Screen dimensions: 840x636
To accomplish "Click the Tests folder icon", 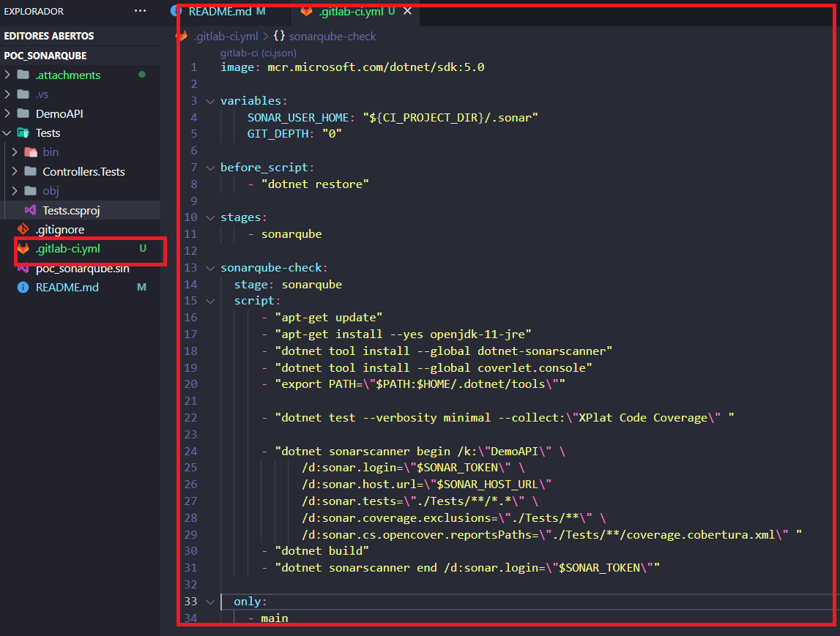I will (x=23, y=132).
